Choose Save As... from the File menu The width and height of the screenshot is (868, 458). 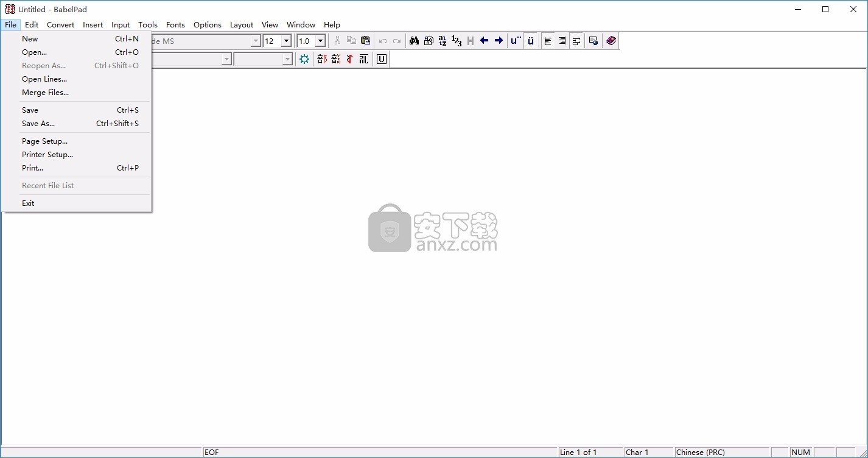77,124
